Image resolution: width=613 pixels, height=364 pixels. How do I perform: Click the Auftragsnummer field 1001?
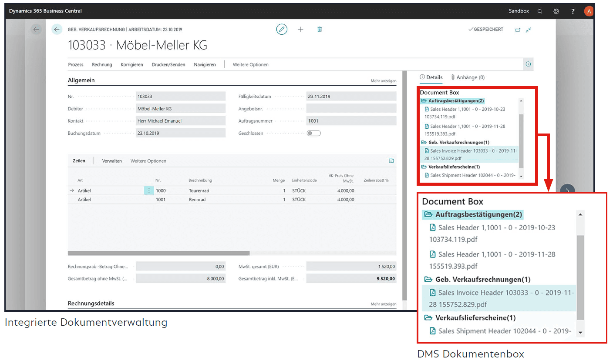[351, 121]
